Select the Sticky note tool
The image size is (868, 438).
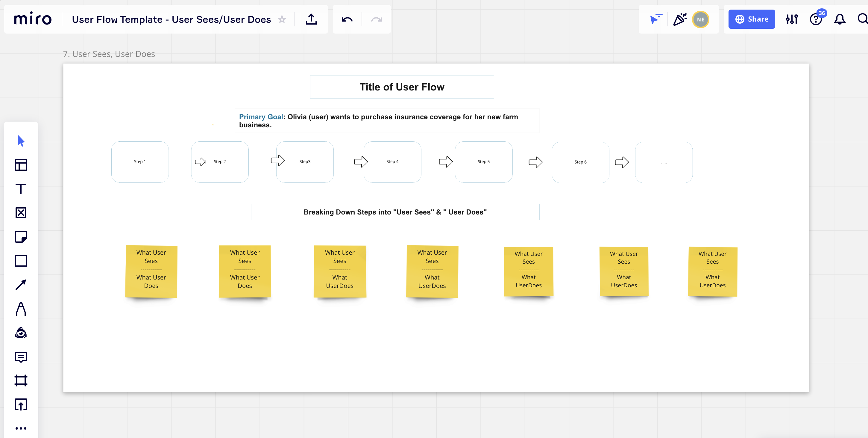click(x=21, y=237)
